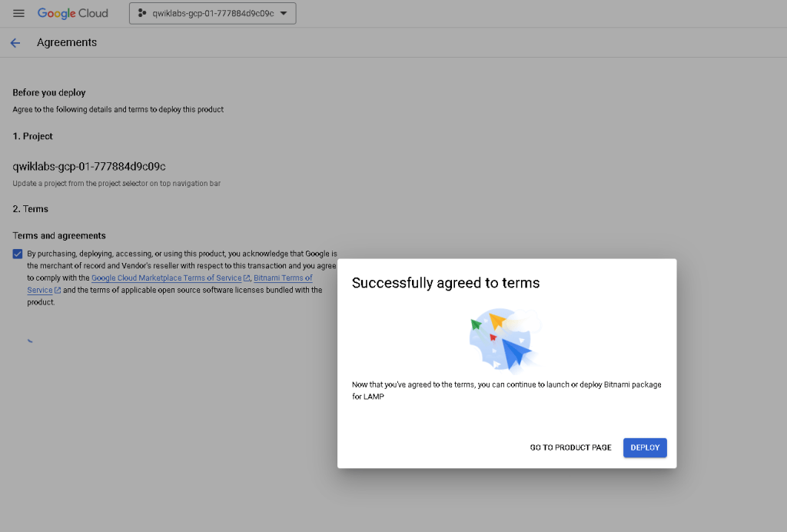This screenshot has width=787, height=532.
Task: Go back with the Agreements arrow
Action: coord(15,43)
